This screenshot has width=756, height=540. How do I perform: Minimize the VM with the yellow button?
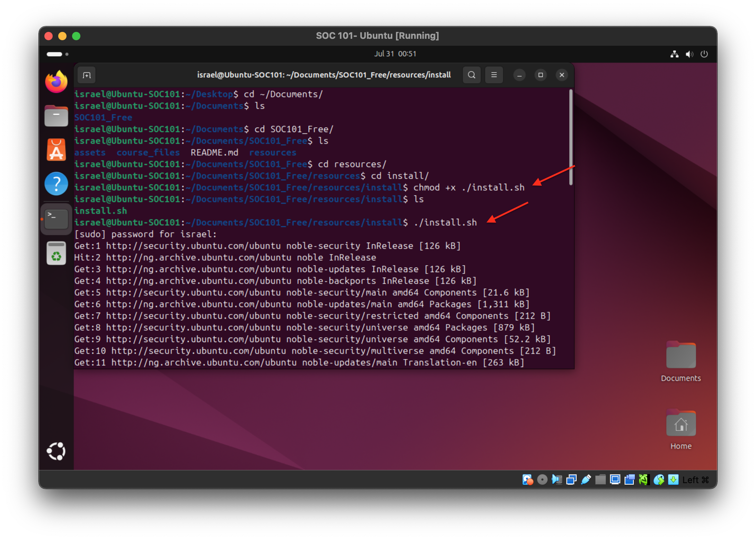pyautogui.click(x=62, y=36)
